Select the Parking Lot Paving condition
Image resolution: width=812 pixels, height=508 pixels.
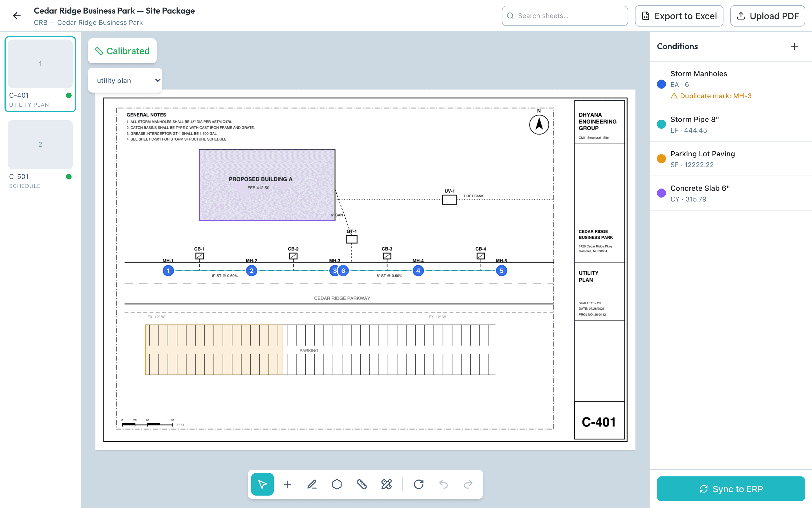(x=731, y=159)
